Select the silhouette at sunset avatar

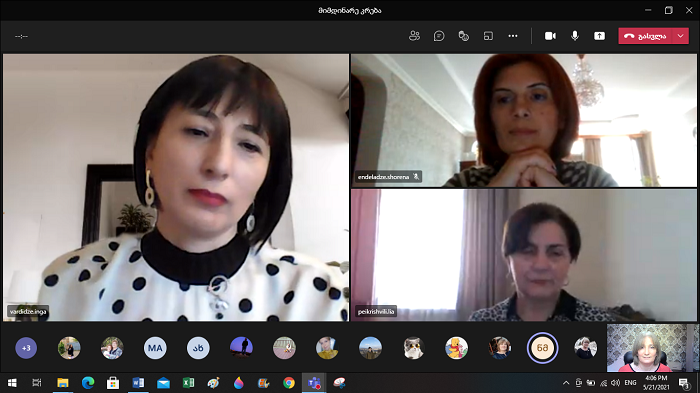pos(241,348)
